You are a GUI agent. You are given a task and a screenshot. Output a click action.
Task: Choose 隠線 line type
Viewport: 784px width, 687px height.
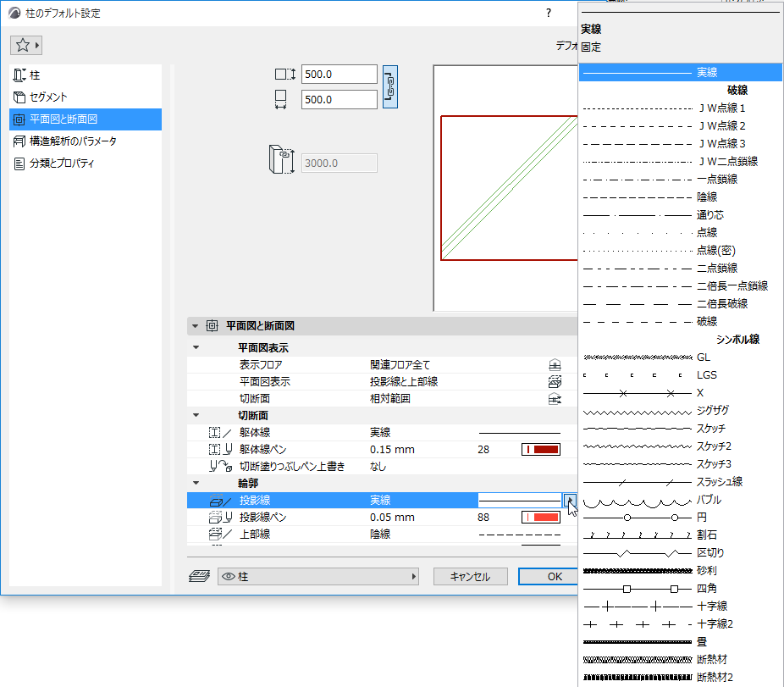click(680, 197)
